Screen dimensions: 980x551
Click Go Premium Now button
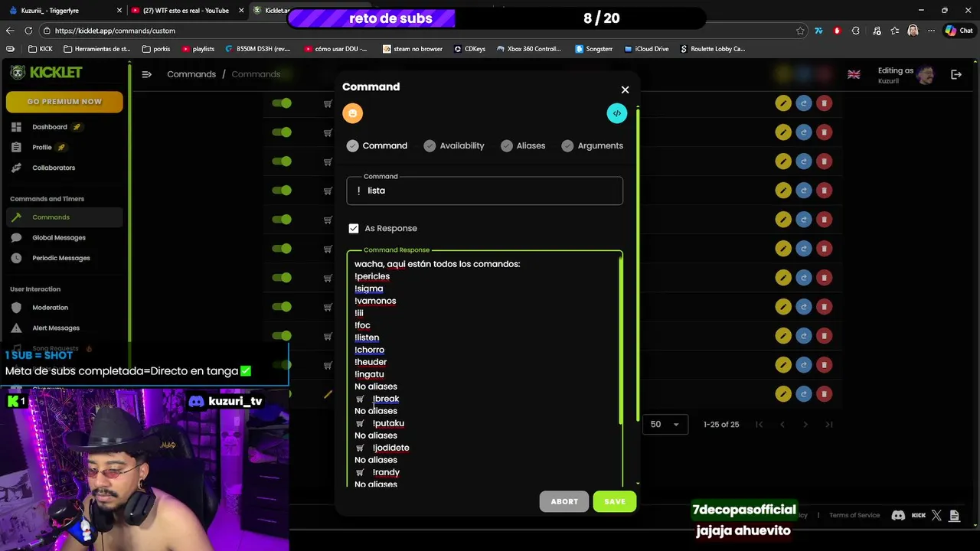(x=64, y=101)
